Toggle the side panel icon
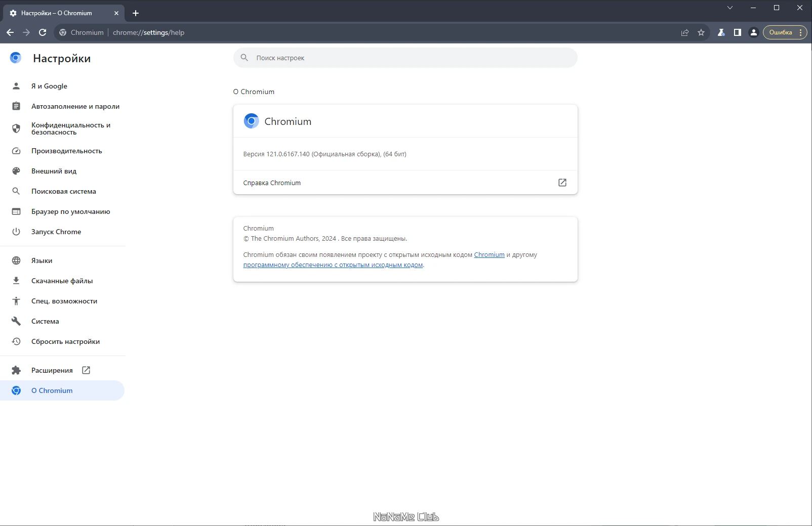 point(738,32)
